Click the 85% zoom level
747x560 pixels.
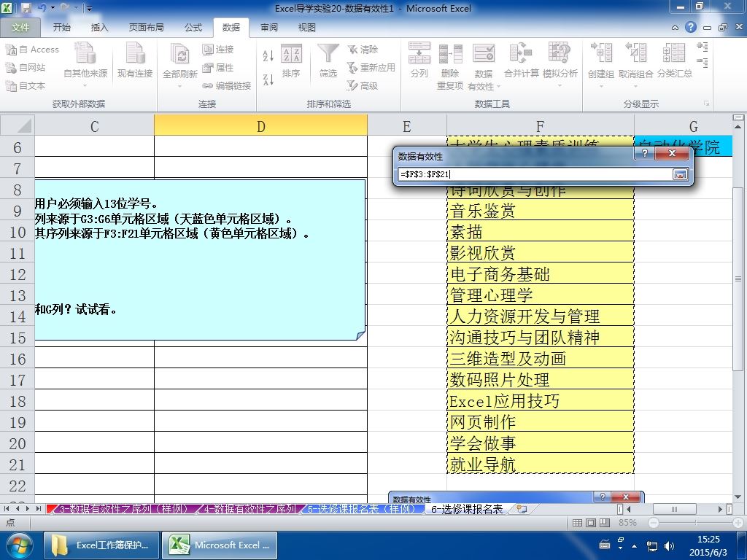tap(627, 522)
